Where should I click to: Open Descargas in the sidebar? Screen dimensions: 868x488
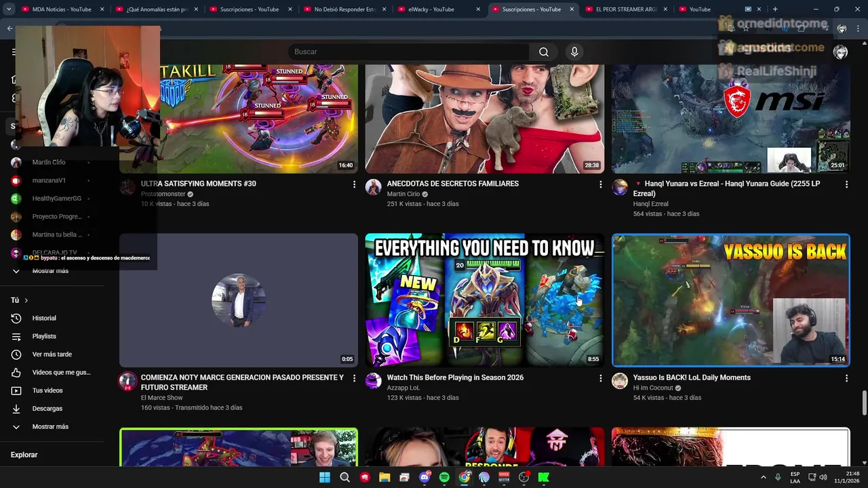(x=52, y=409)
